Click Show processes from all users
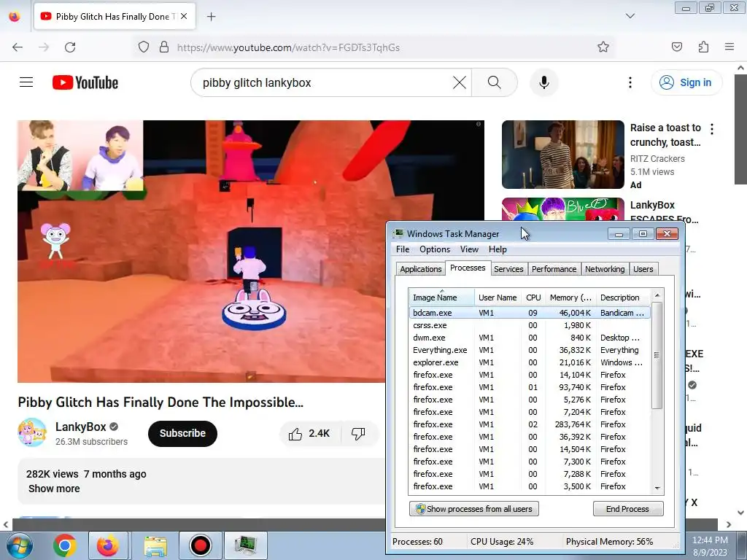 point(473,508)
